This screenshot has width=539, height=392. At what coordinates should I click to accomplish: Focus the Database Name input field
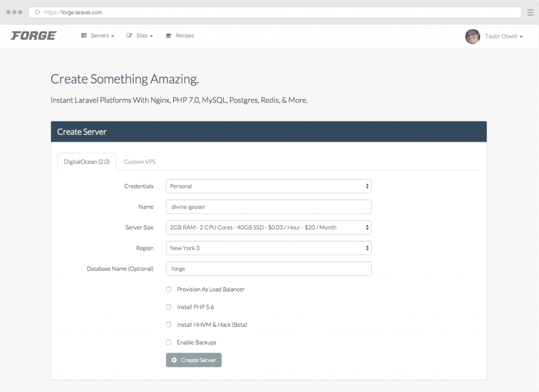pos(268,269)
